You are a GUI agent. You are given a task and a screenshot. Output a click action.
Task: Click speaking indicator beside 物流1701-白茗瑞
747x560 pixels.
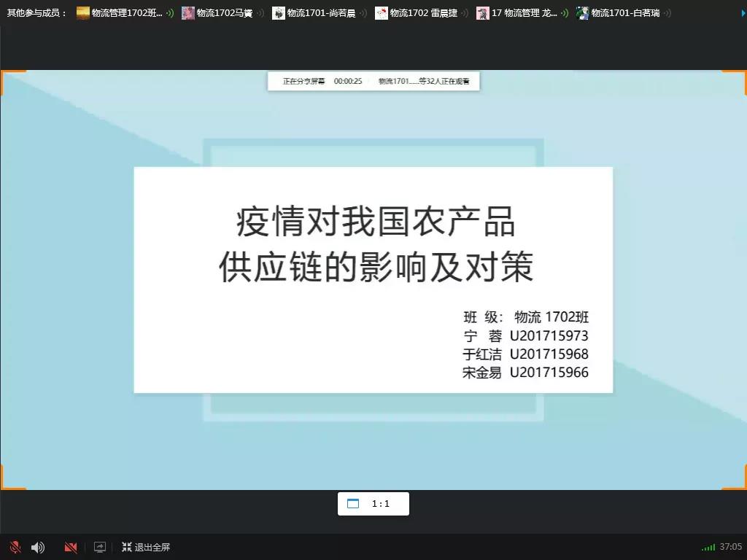click(667, 12)
